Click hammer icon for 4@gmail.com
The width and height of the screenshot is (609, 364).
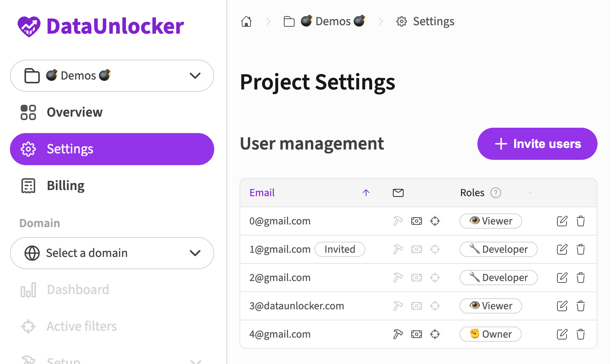click(x=398, y=334)
